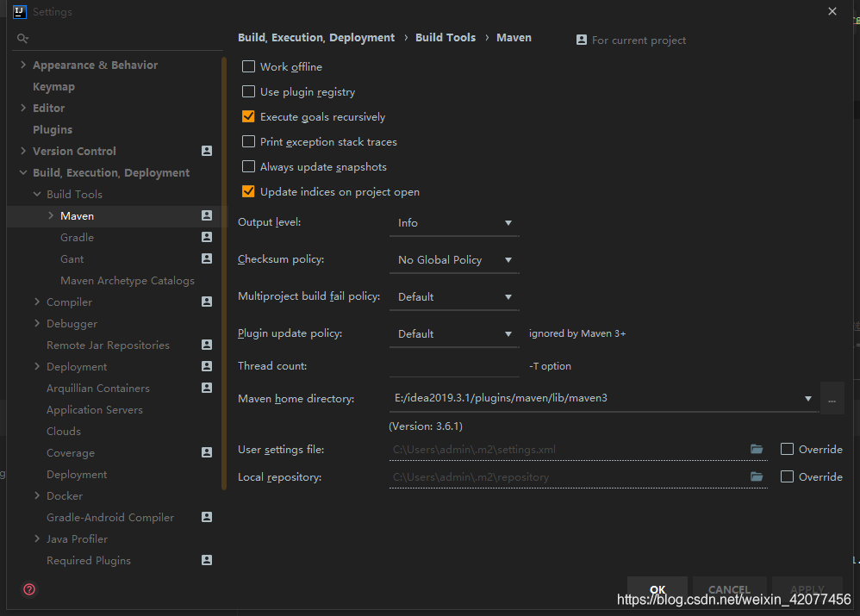Click project-level icon beside Arquillian Containers
860x616 pixels.
[x=207, y=388]
